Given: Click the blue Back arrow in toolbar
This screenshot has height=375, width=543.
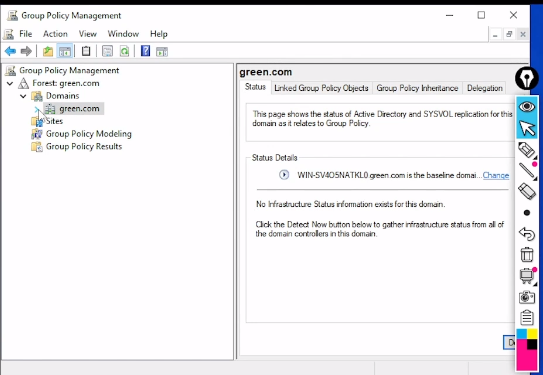Looking at the screenshot, I should 10,52.
